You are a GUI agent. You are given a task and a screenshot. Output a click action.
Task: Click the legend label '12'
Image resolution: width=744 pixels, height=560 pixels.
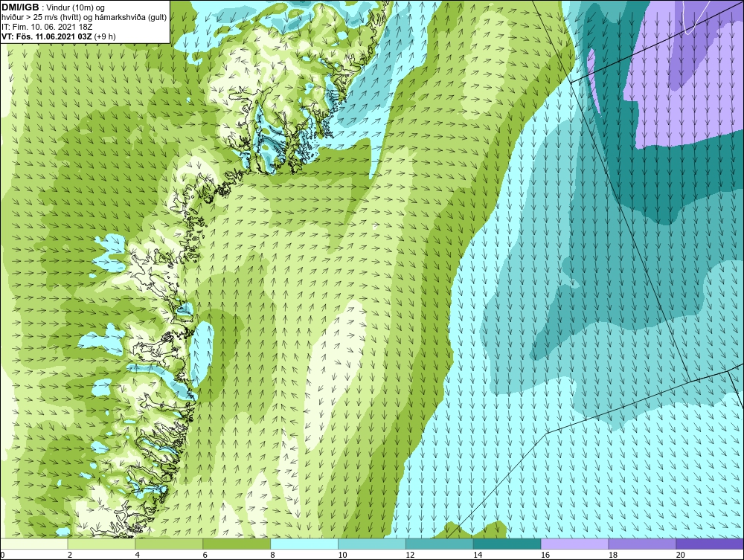pos(410,555)
